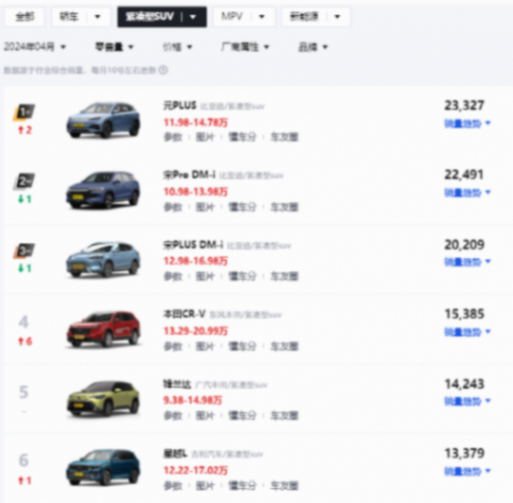513x503 pixels.
Task: Open the red 本田CR-V car image
Action: (x=103, y=329)
